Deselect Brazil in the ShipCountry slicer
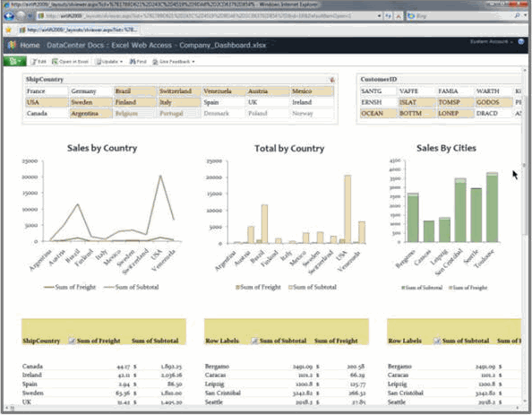Image resolution: width=532 pixels, height=415 pixels. (x=135, y=91)
